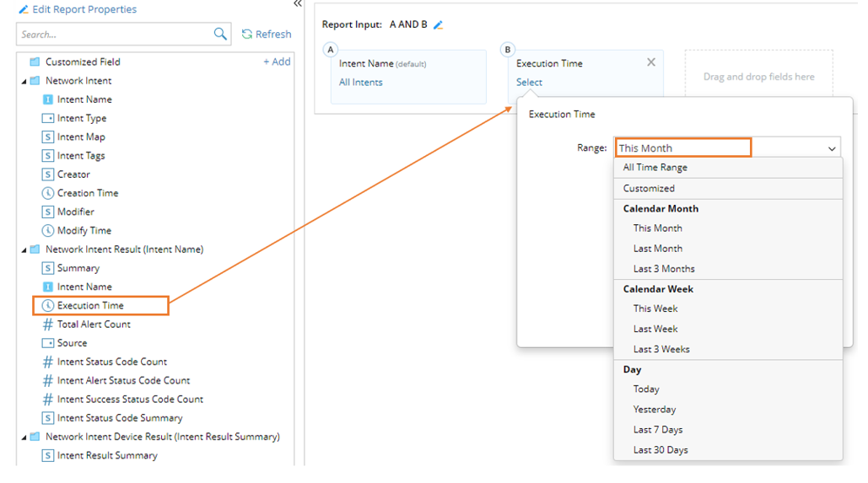Click the Total Alert Count hash icon
868x483 pixels.
click(x=48, y=325)
